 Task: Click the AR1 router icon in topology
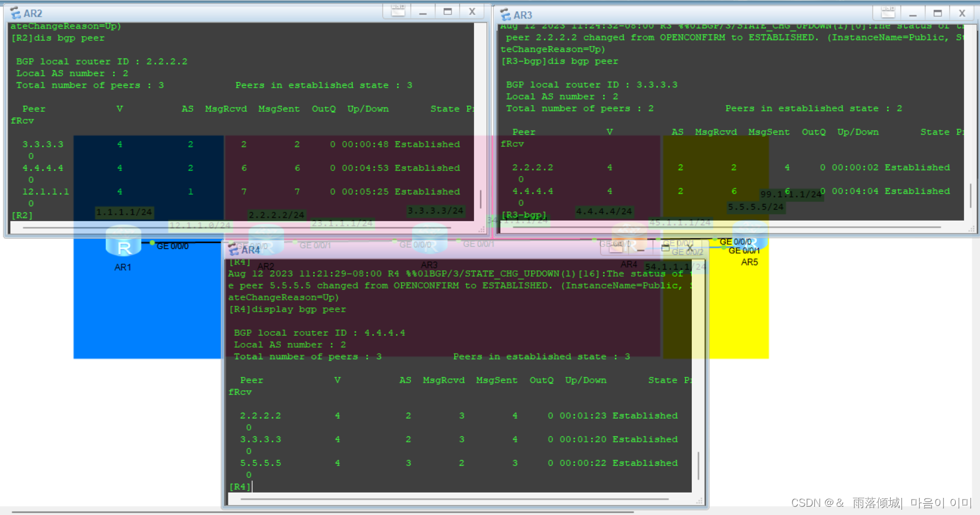click(123, 241)
